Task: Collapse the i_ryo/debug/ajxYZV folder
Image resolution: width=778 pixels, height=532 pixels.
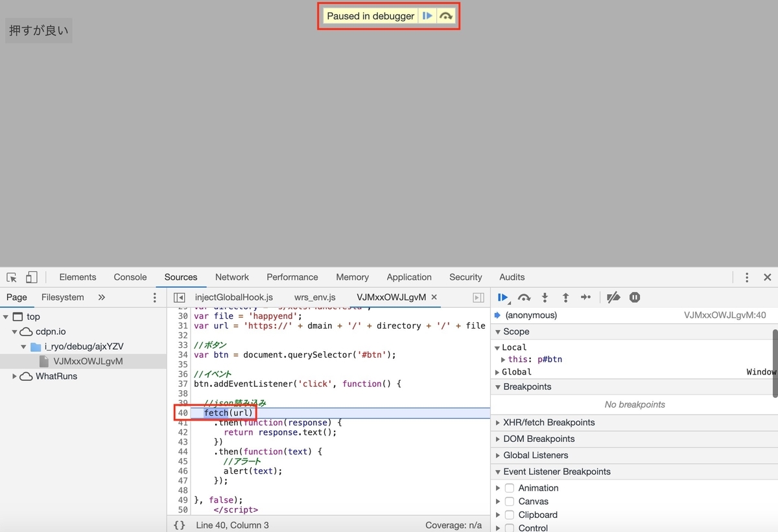Action: tap(24, 347)
